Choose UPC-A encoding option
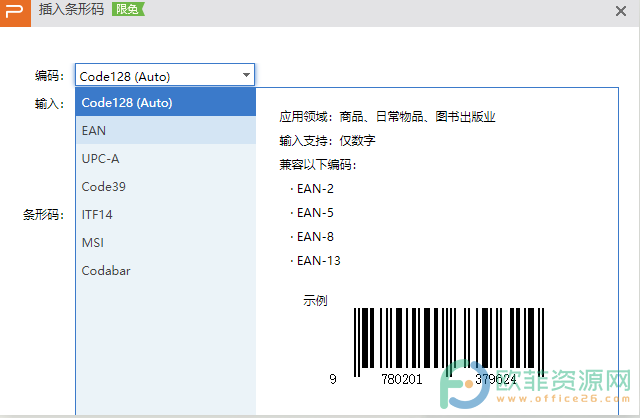Image resolution: width=640 pixels, height=418 pixels. [x=166, y=158]
